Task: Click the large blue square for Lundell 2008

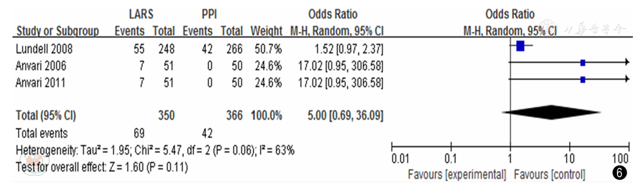Action: click(520, 46)
